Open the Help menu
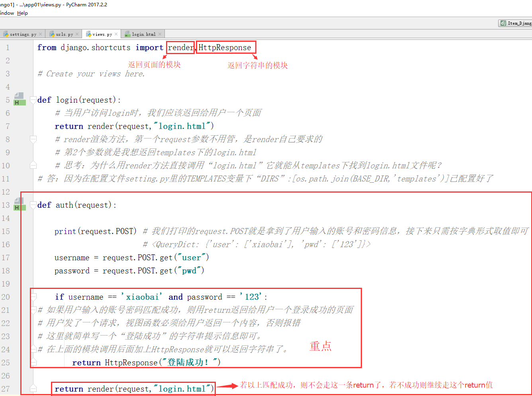This screenshot has height=396, width=532. coord(22,13)
